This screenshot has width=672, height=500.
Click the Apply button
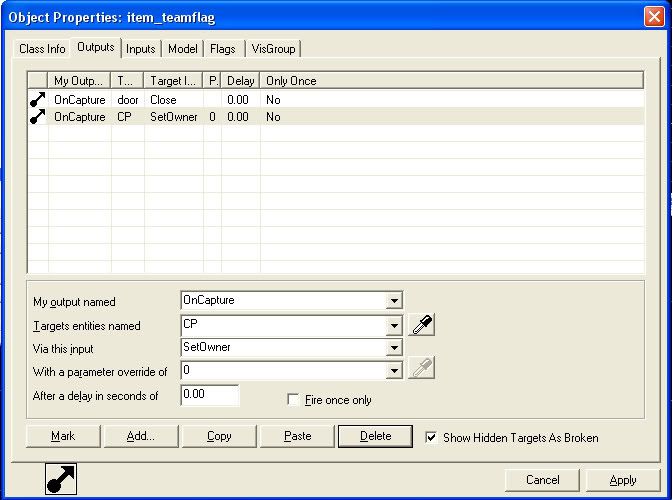pos(622,480)
